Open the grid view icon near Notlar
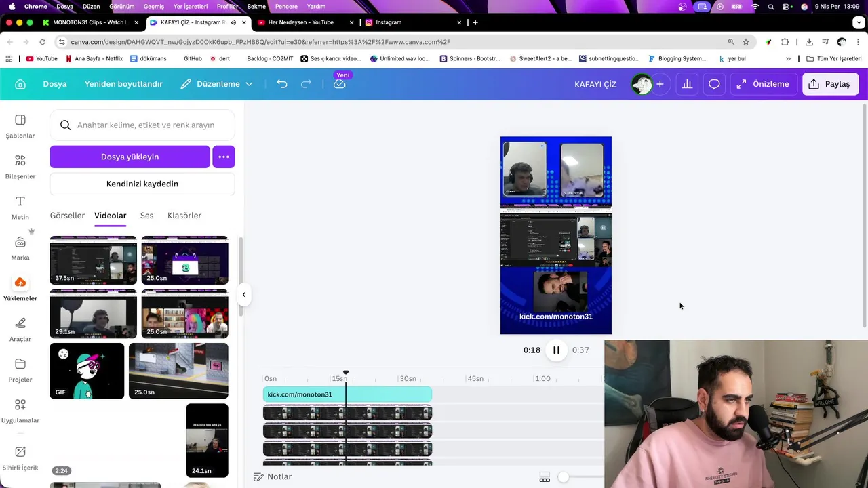The width and height of the screenshot is (868, 488). (x=545, y=478)
